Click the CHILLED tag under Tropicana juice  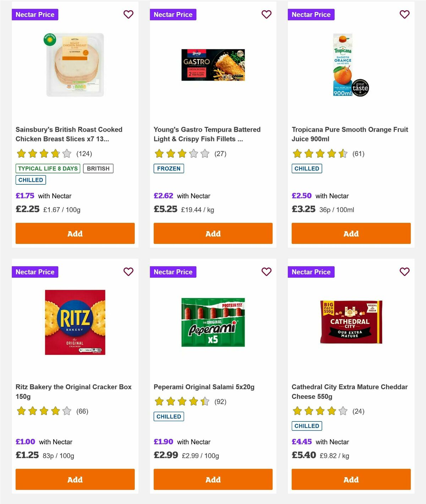pyautogui.click(x=307, y=168)
